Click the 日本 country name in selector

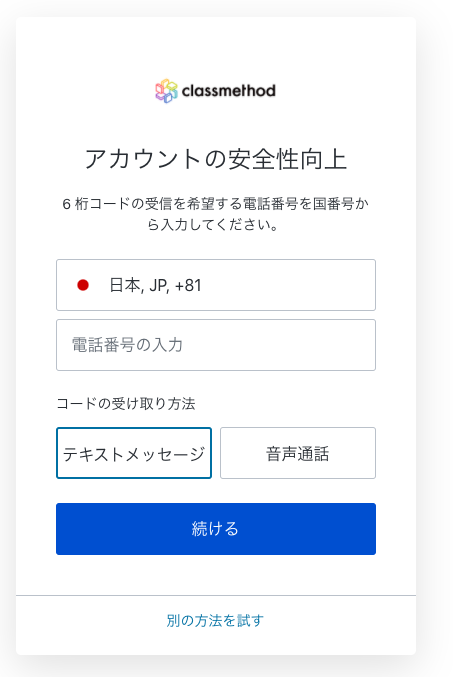tap(125, 285)
